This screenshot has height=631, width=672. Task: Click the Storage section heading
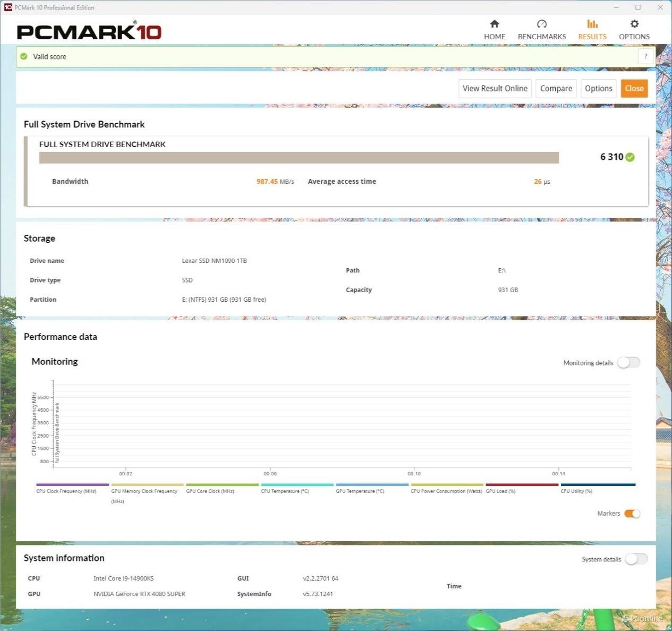coord(39,238)
